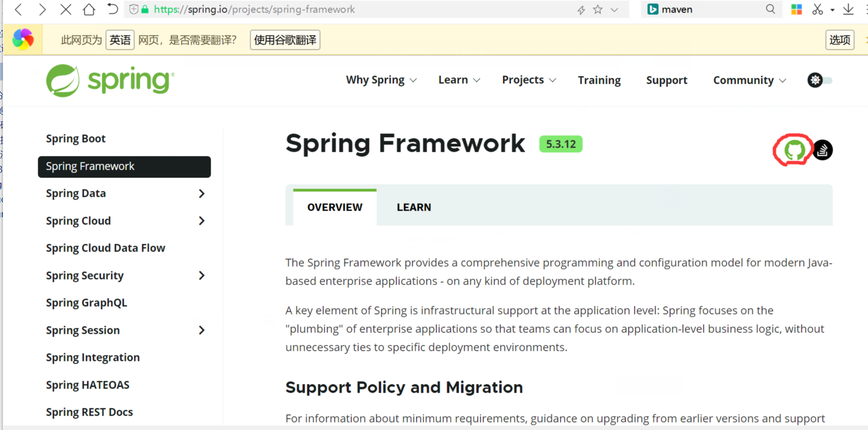Switch to the LEARN tab
Viewport: 868px width, 430px height.
click(x=414, y=207)
